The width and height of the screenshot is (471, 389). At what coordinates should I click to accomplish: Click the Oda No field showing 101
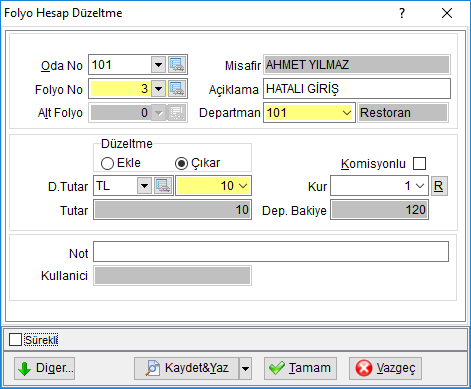[121, 65]
